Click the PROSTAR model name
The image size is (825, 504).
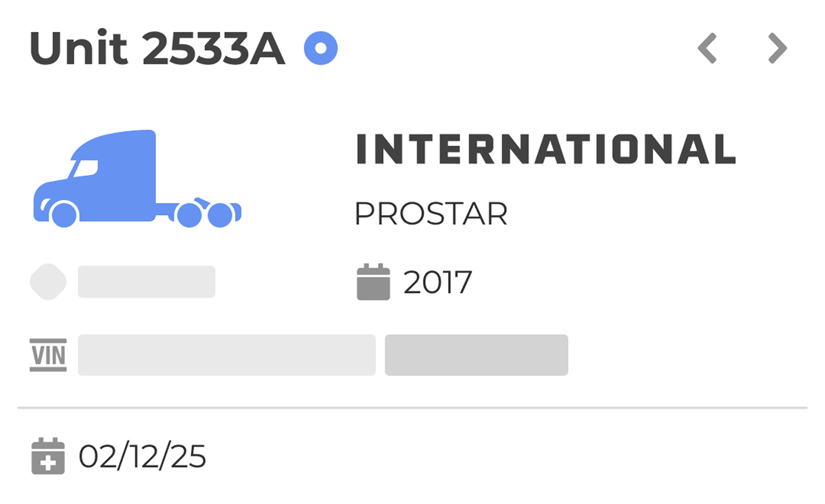point(431,214)
